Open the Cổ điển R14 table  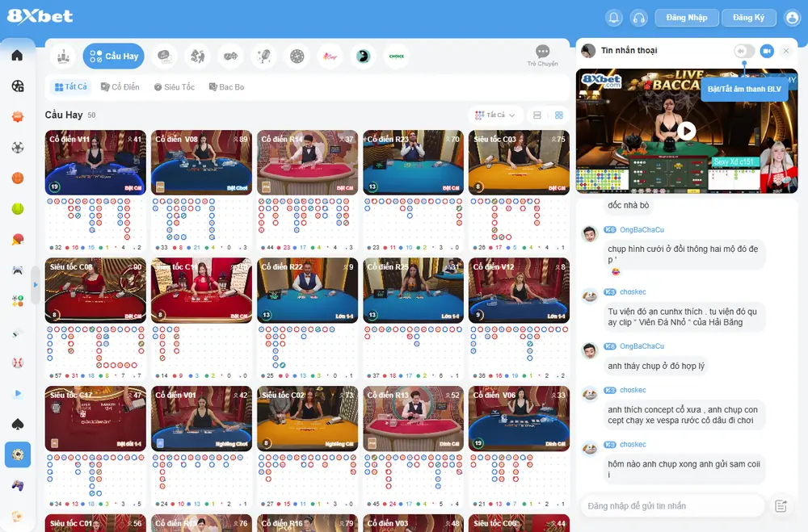point(307,162)
